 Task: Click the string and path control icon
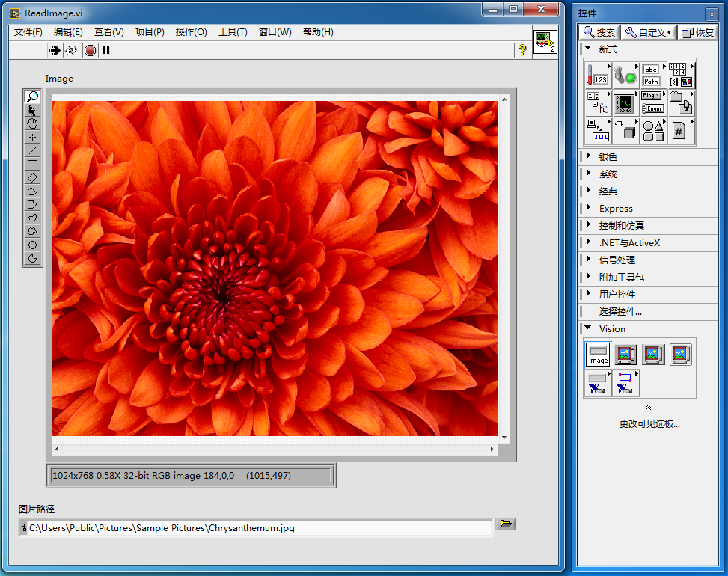[x=651, y=75]
